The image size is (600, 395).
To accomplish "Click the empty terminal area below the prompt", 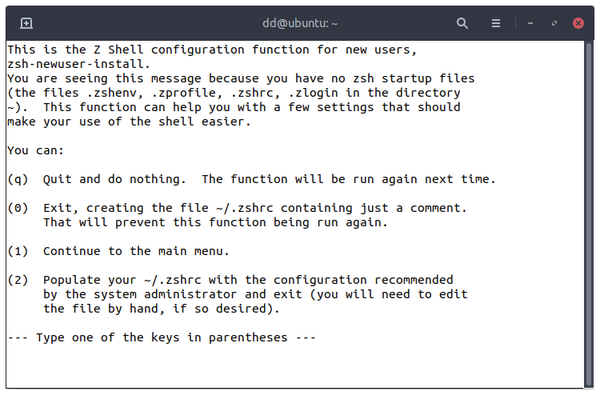I will click(295, 366).
